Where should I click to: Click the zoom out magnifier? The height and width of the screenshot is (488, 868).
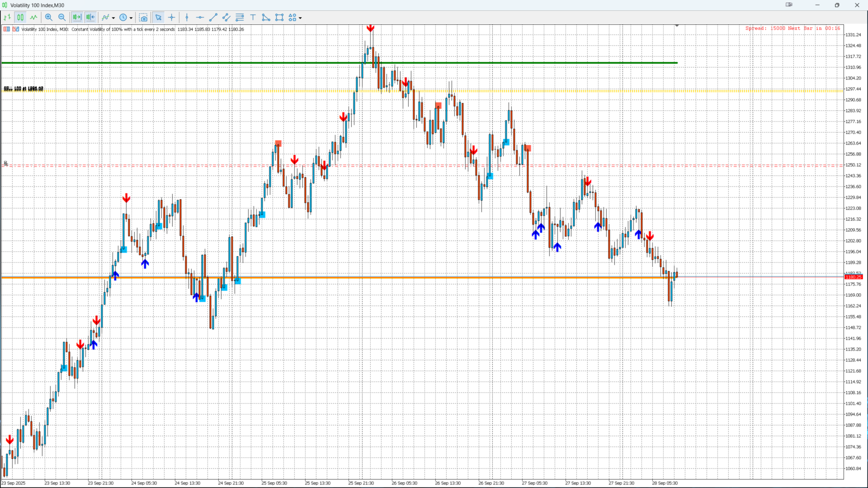click(x=62, y=18)
